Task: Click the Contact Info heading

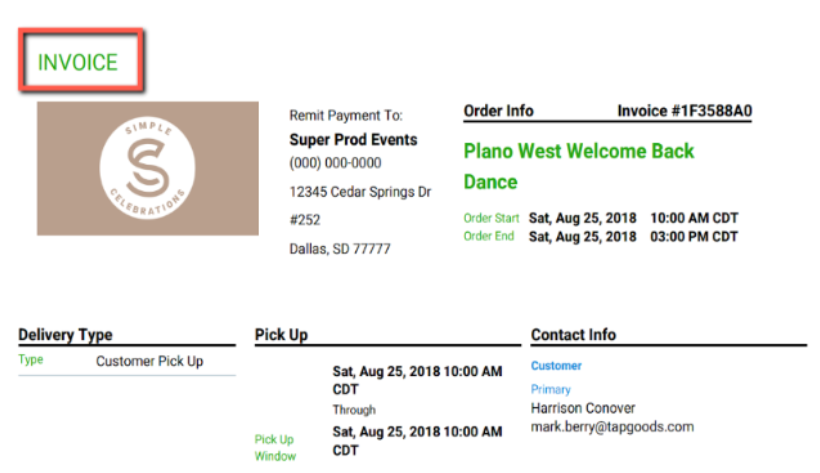Action: coord(573,335)
